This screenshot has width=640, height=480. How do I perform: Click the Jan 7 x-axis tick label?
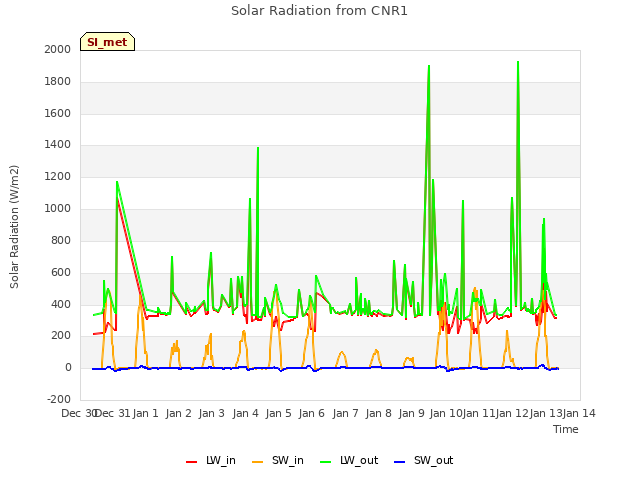pyautogui.click(x=345, y=413)
